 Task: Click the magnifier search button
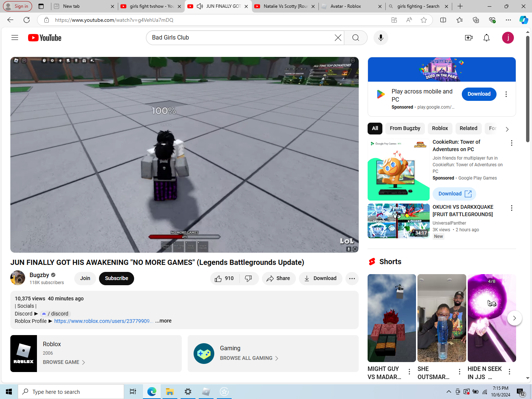click(x=356, y=38)
